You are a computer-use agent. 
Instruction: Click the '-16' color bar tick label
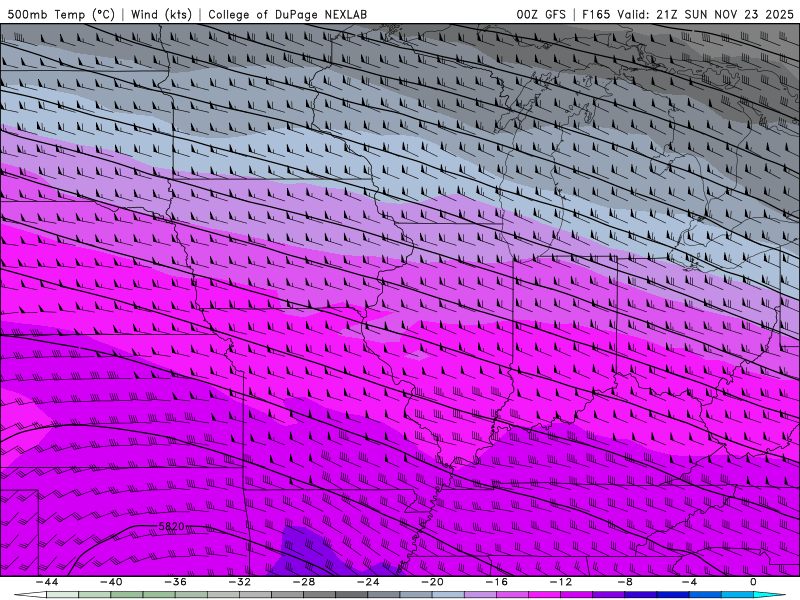pos(496,582)
